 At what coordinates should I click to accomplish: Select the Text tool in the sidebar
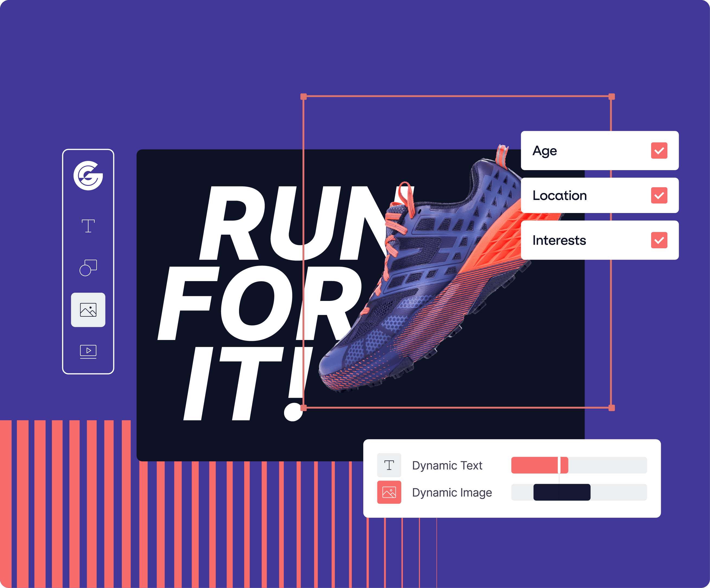[x=88, y=226]
